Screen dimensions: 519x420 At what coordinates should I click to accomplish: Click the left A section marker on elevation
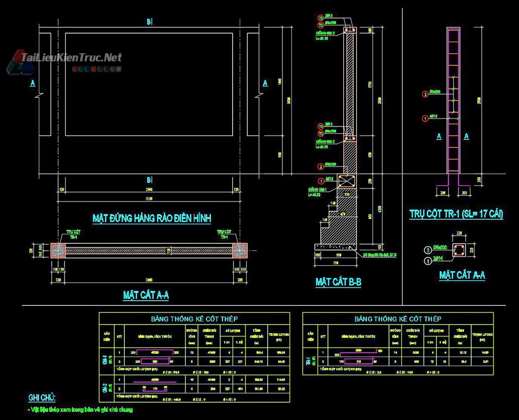tap(33, 83)
